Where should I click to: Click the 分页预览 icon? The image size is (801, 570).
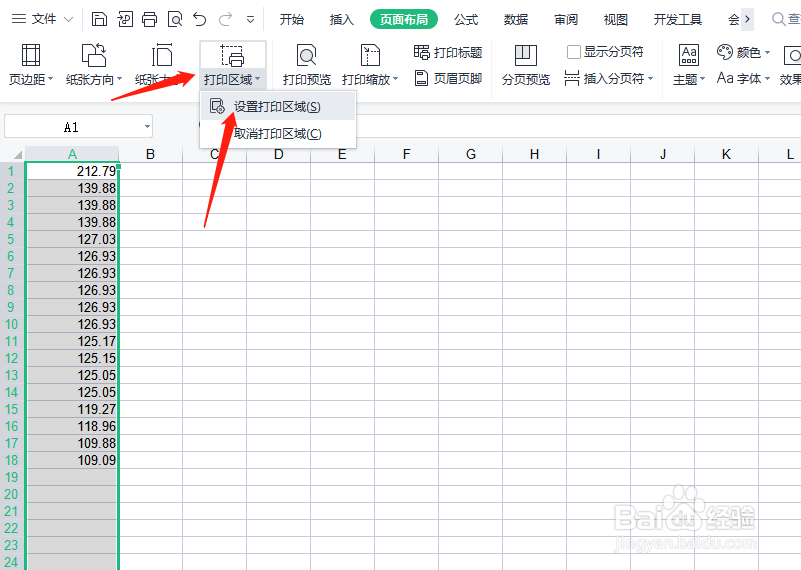[x=526, y=55]
